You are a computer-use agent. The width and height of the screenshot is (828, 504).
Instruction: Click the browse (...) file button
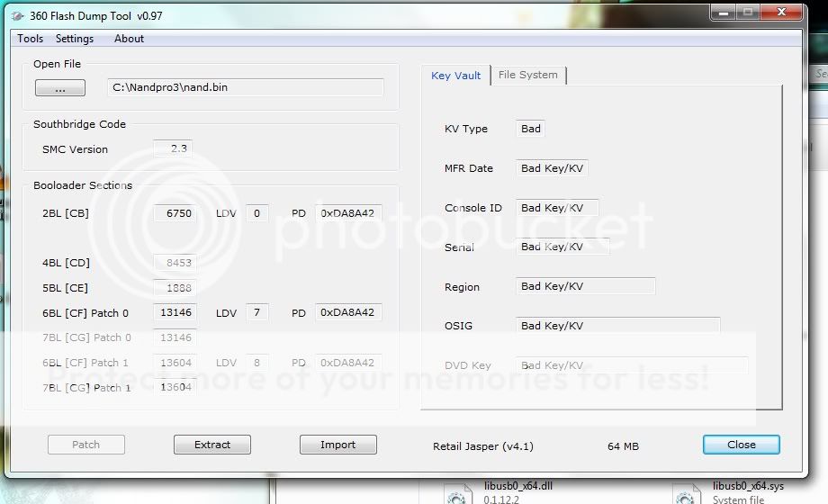point(60,88)
